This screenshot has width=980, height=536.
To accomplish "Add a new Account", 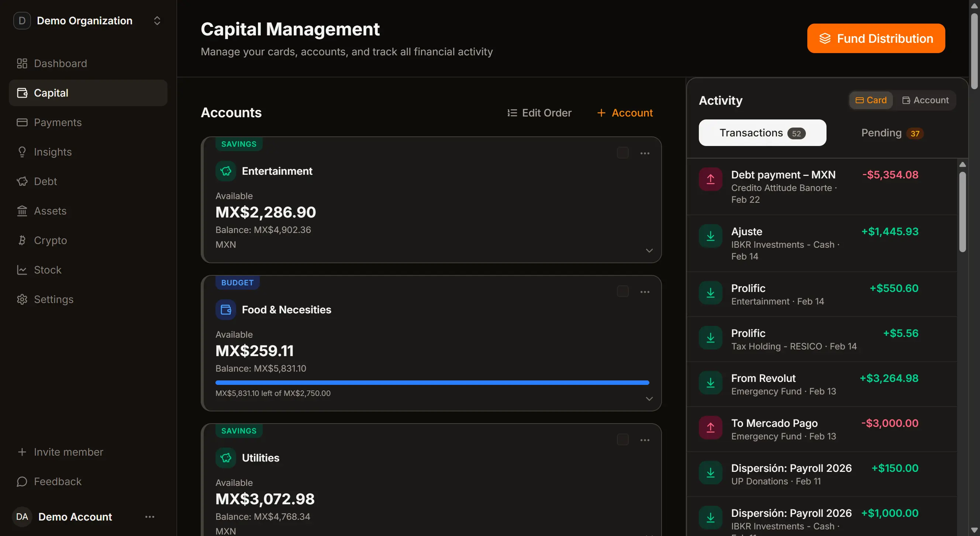I will (625, 113).
